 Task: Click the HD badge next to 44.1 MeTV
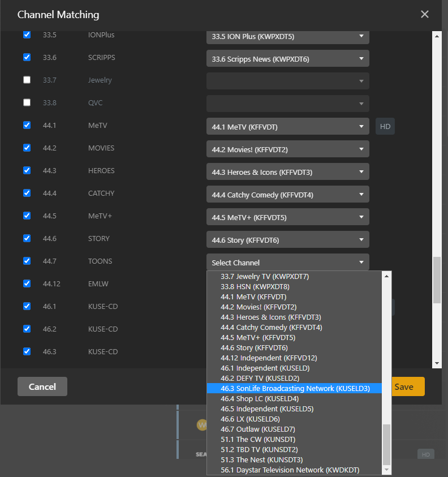click(385, 126)
